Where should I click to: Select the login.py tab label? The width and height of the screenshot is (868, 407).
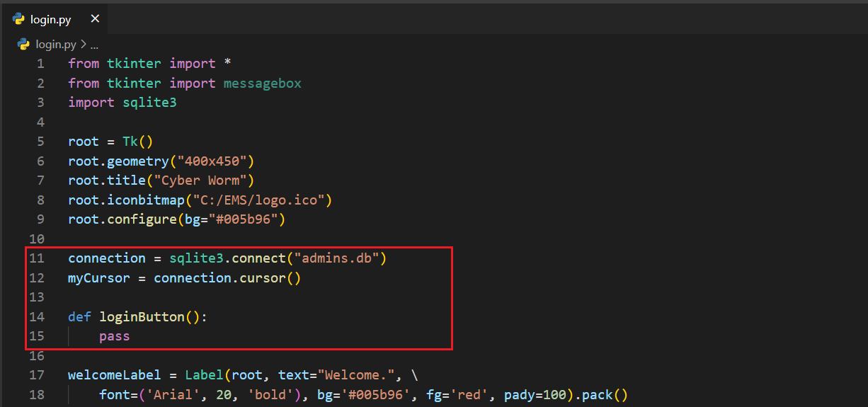pyautogui.click(x=50, y=20)
